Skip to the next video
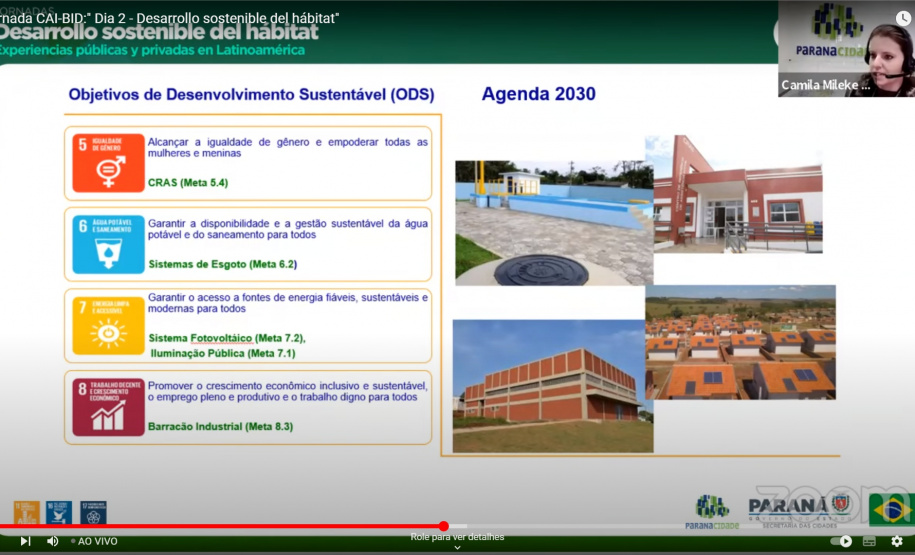 tap(25, 541)
